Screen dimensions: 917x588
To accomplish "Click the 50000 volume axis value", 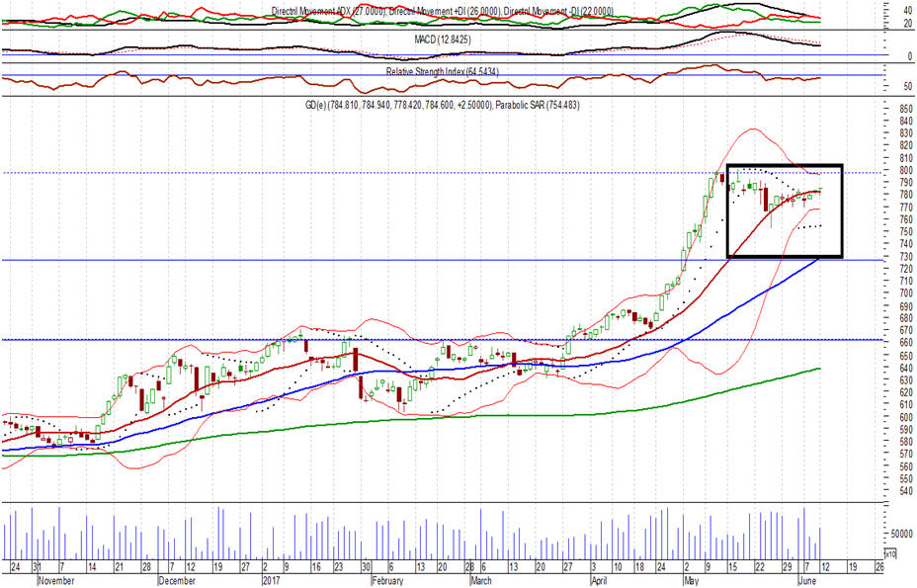I will pyautogui.click(x=901, y=534).
